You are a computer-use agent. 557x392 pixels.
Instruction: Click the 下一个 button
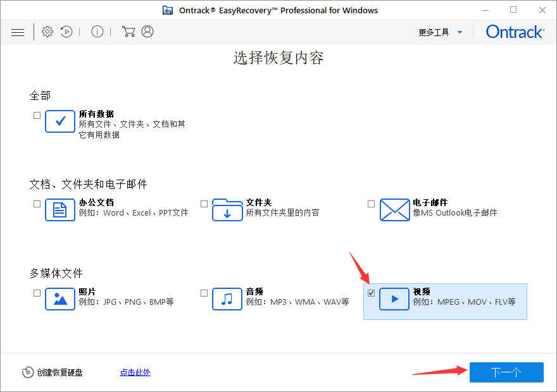point(506,372)
